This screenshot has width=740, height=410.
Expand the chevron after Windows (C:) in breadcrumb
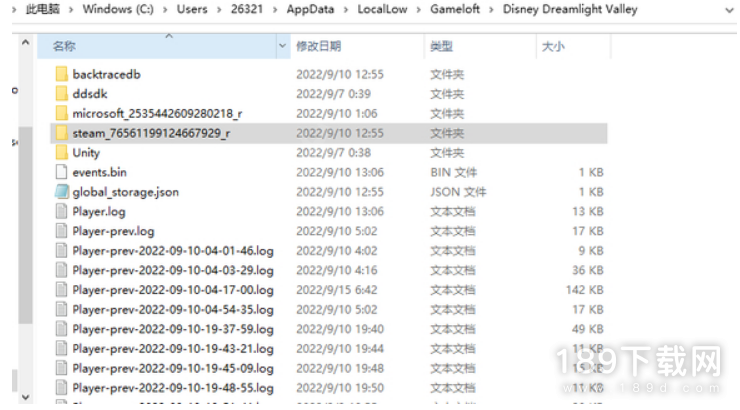[x=165, y=9]
